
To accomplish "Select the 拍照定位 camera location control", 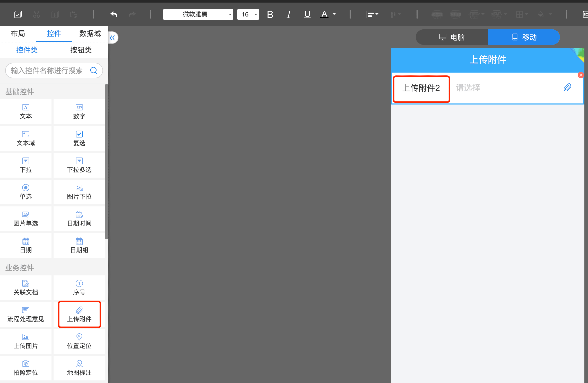I will [x=26, y=368].
